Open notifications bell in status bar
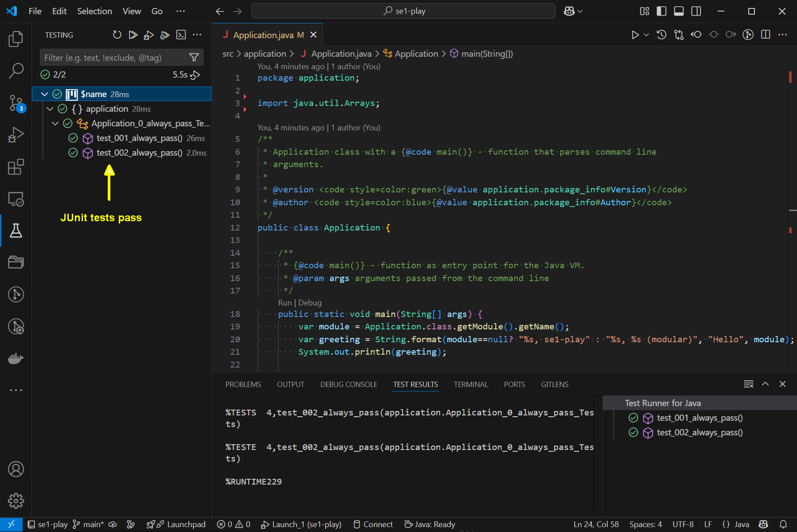The width and height of the screenshot is (797, 532). click(783, 524)
